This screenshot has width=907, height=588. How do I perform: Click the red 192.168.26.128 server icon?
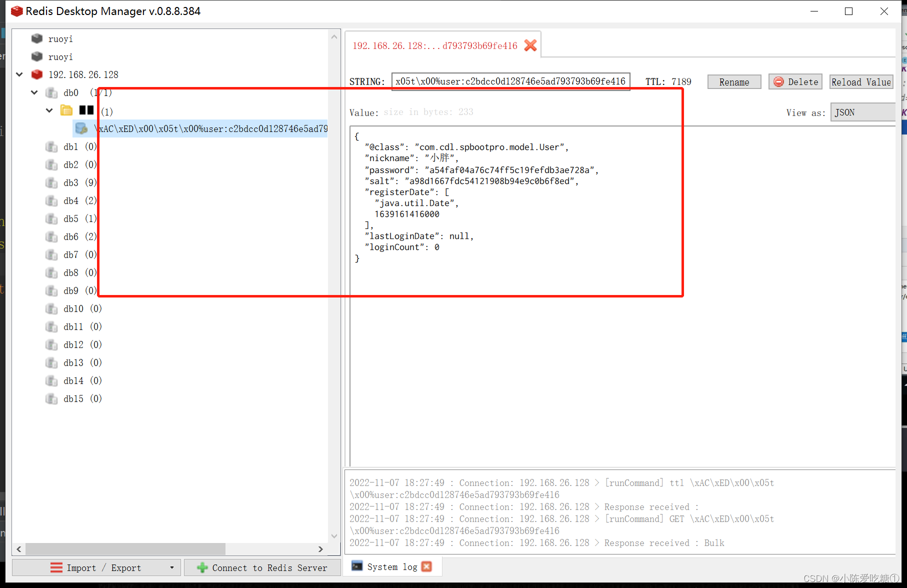coord(36,74)
